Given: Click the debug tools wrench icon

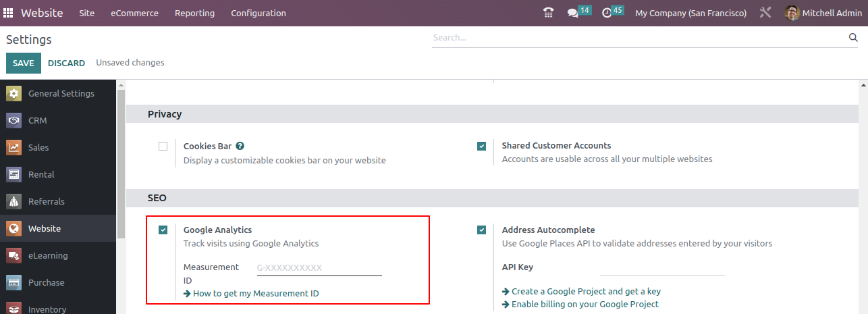Looking at the screenshot, I should tap(765, 13).
